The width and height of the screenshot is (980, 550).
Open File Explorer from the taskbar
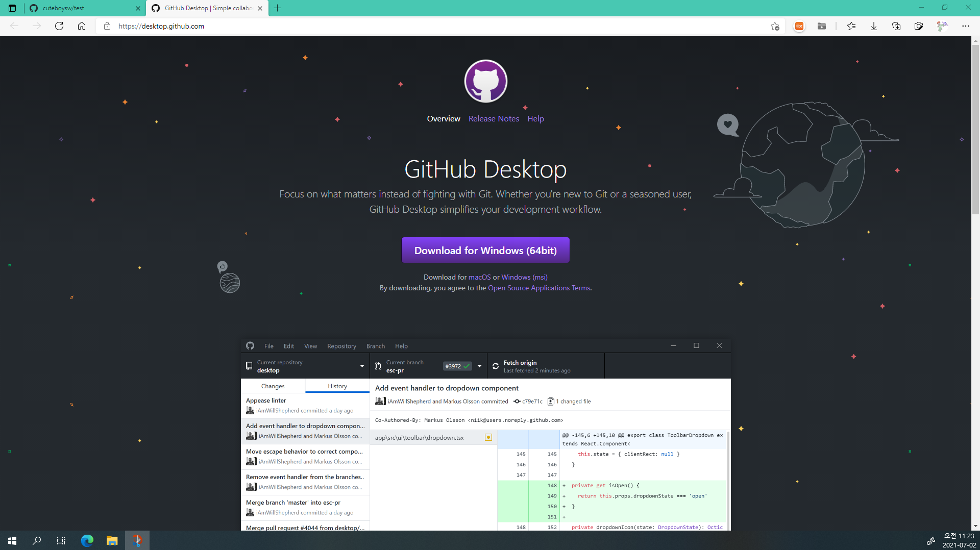pos(112,540)
